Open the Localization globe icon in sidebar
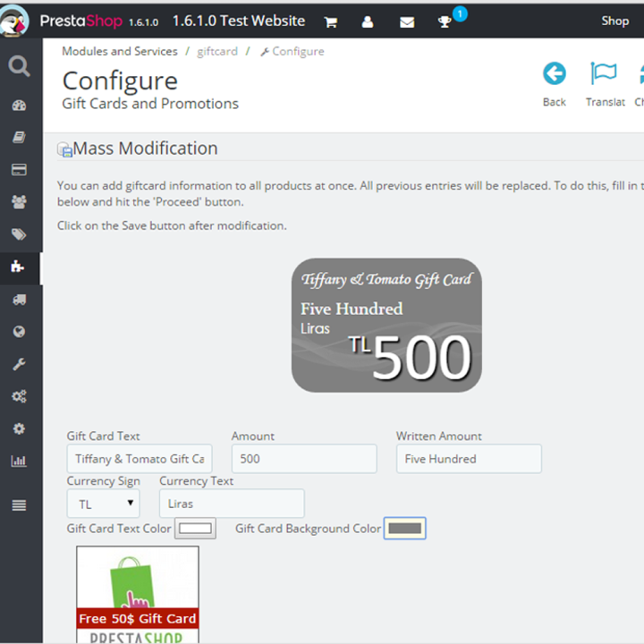Image resolution: width=644 pixels, height=644 pixels. coord(19,332)
